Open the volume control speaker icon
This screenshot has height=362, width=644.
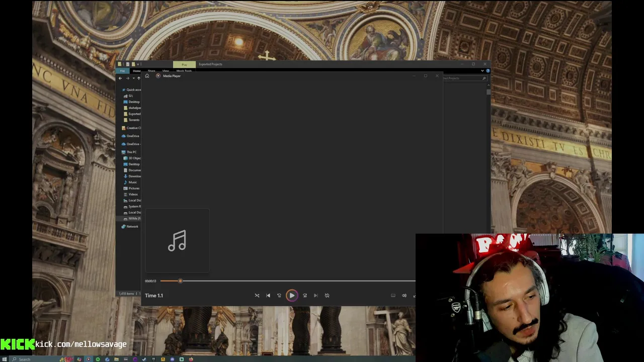pos(404,296)
